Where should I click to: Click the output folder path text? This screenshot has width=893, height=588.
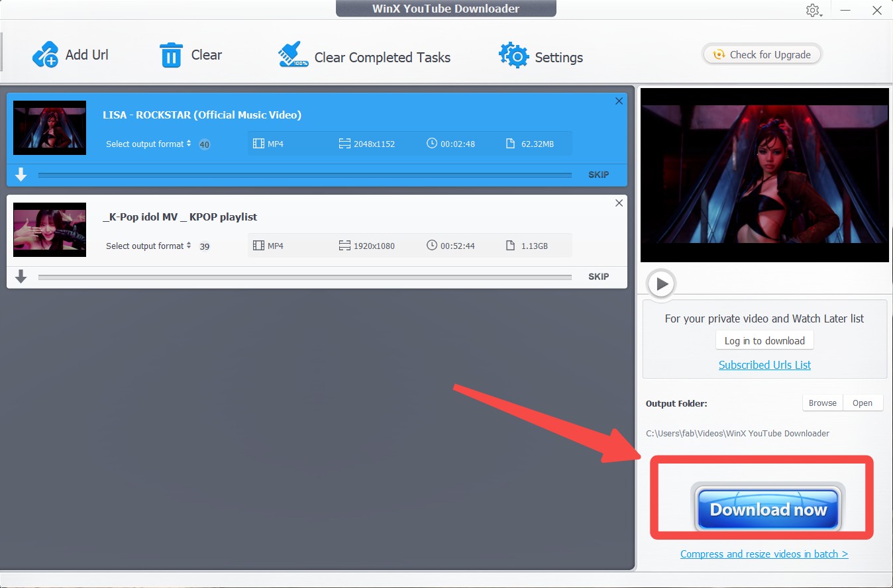pos(737,433)
